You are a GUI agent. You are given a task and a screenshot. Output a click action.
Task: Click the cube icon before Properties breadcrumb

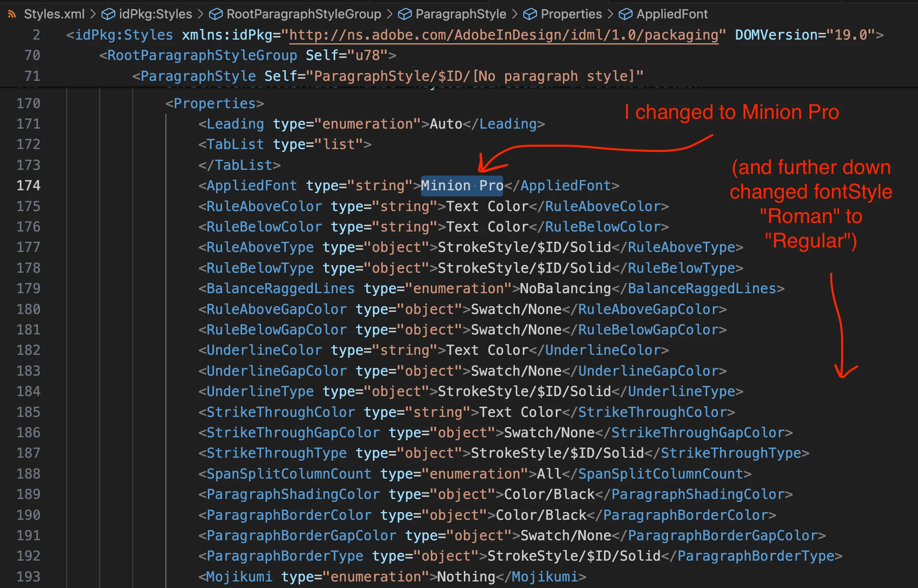(x=530, y=14)
